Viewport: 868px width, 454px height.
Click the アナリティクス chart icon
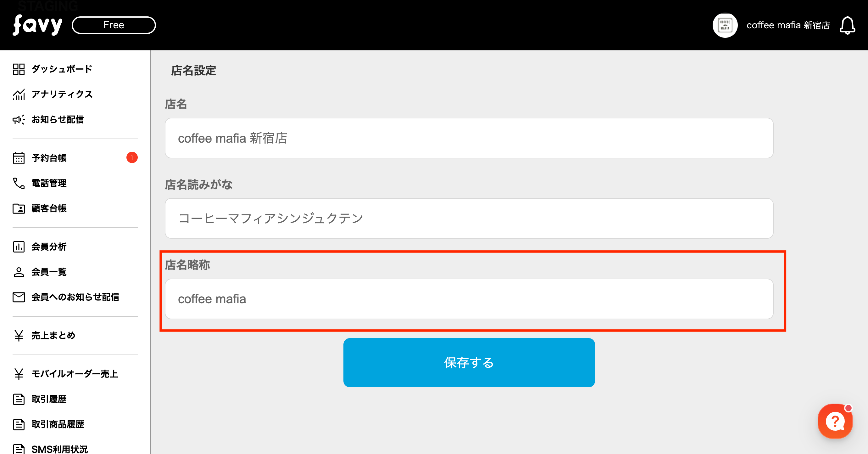click(x=19, y=94)
